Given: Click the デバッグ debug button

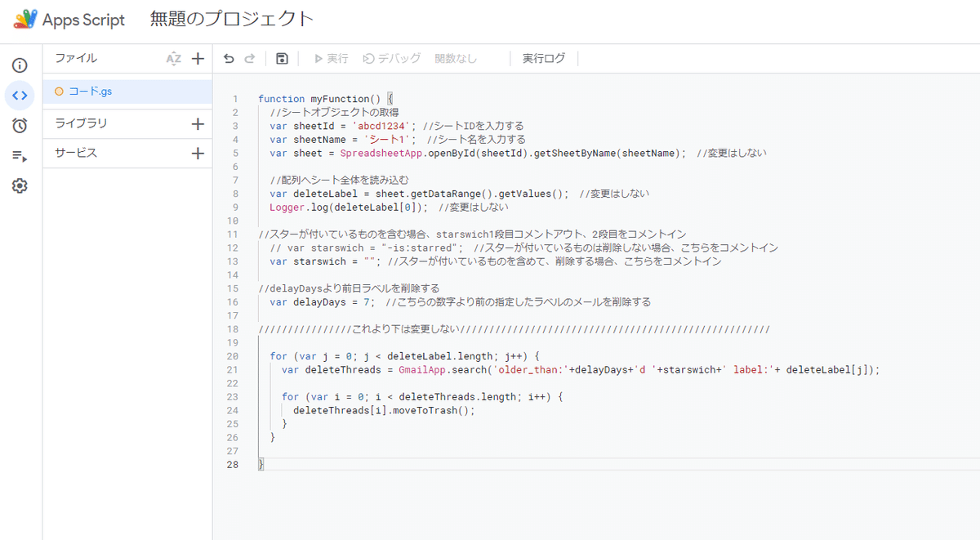Looking at the screenshot, I should coord(392,59).
